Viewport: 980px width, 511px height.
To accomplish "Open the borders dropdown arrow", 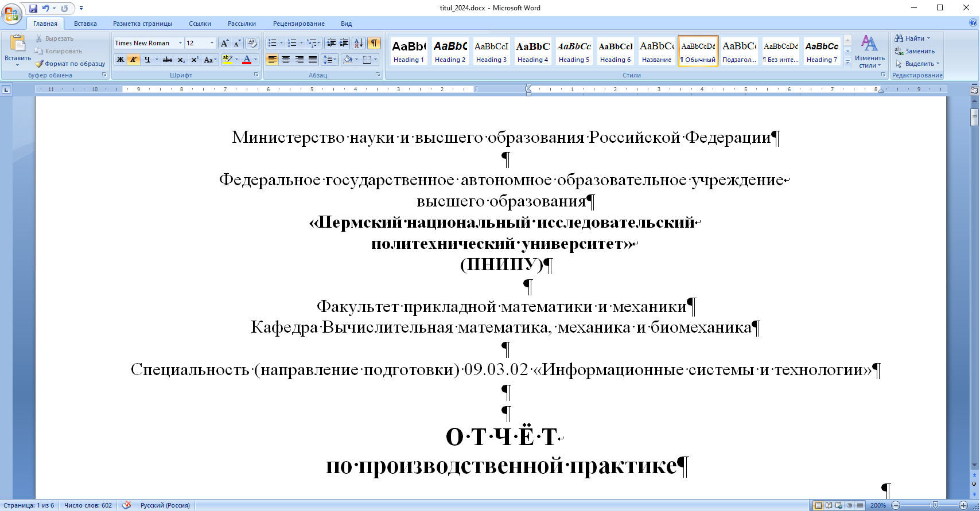I will coord(376,60).
